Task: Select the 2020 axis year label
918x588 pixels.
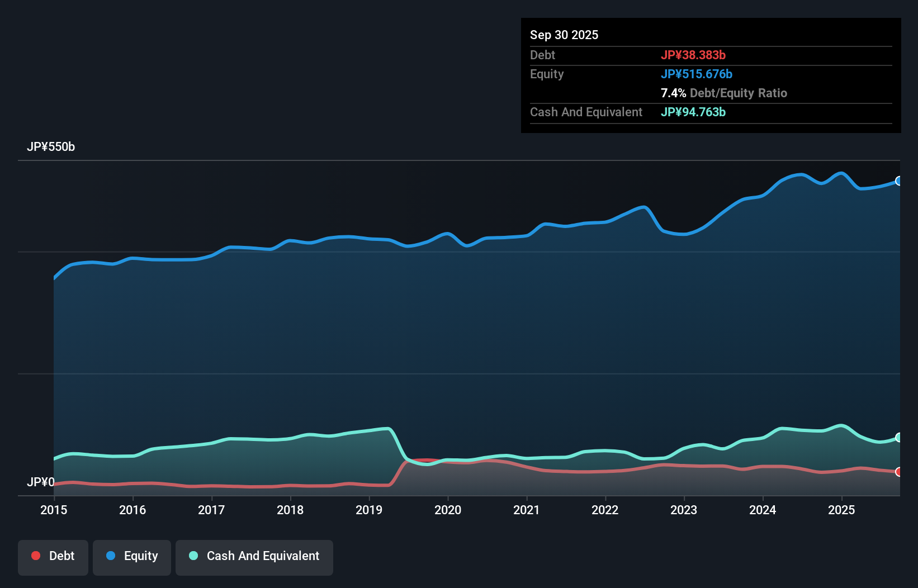Action: pyautogui.click(x=448, y=510)
